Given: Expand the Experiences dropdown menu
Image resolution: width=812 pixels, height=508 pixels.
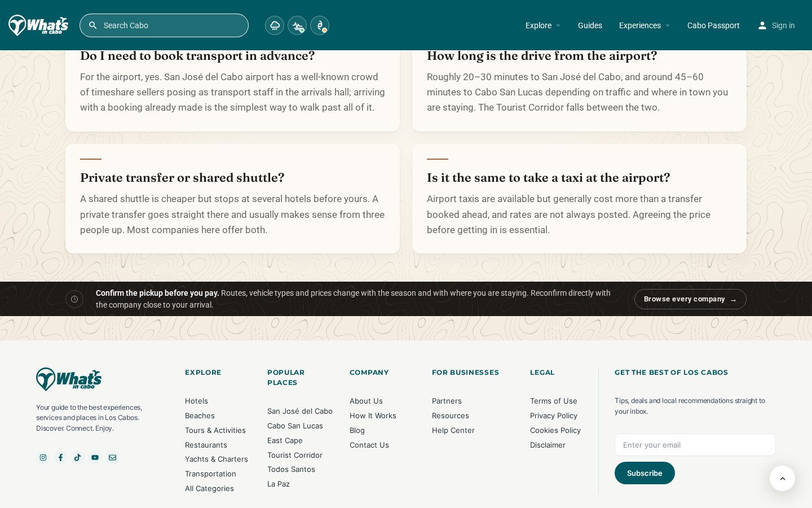Looking at the screenshot, I should (645, 25).
